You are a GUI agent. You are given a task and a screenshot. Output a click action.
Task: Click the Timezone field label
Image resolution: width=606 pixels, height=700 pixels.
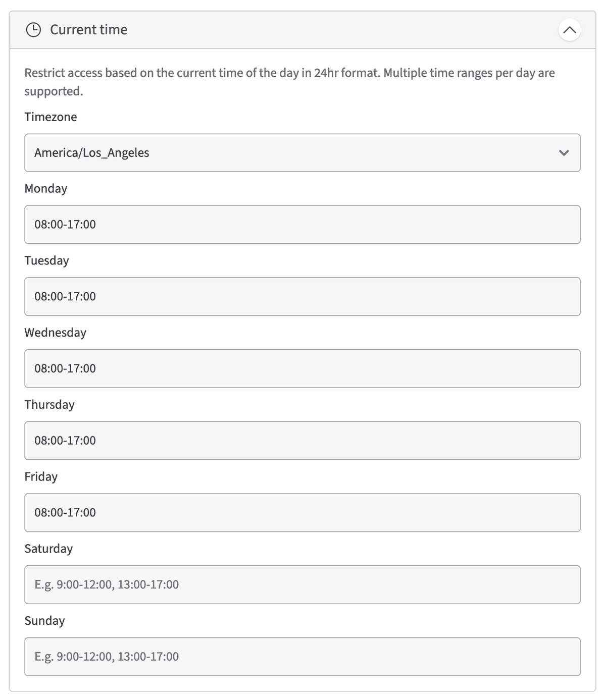pos(50,117)
